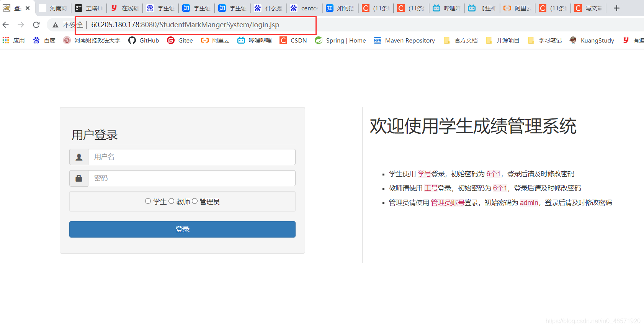Open a new browser tab with plus
Viewport: 644px width, 328px height.
click(x=616, y=8)
